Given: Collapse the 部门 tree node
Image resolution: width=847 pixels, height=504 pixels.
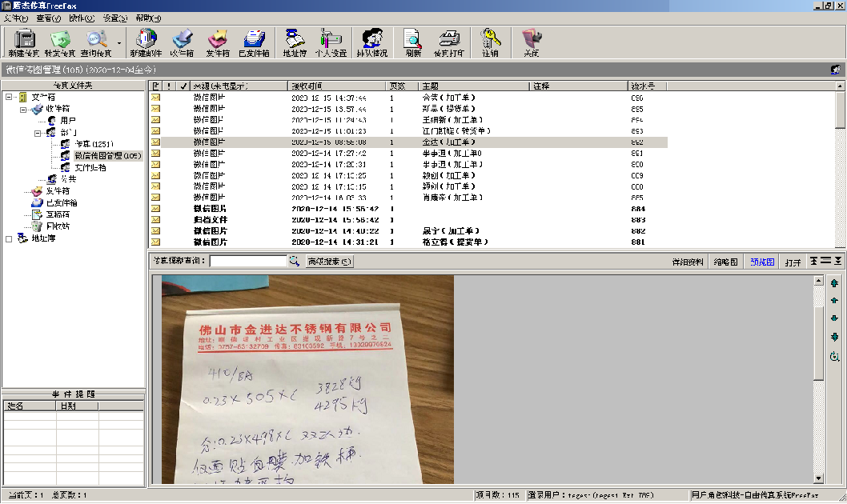Looking at the screenshot, I should click(x=38, y=133).
